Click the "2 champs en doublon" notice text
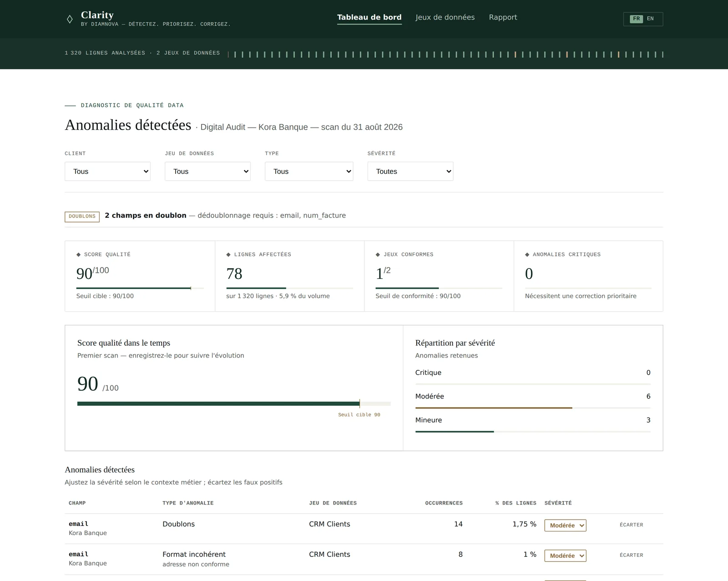 click(x=146, y=216)
